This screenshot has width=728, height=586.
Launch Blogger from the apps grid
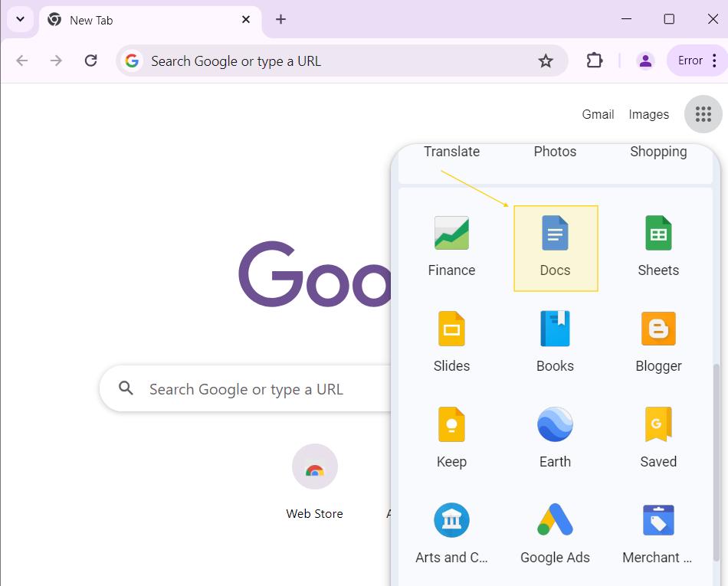click(658, 343)
